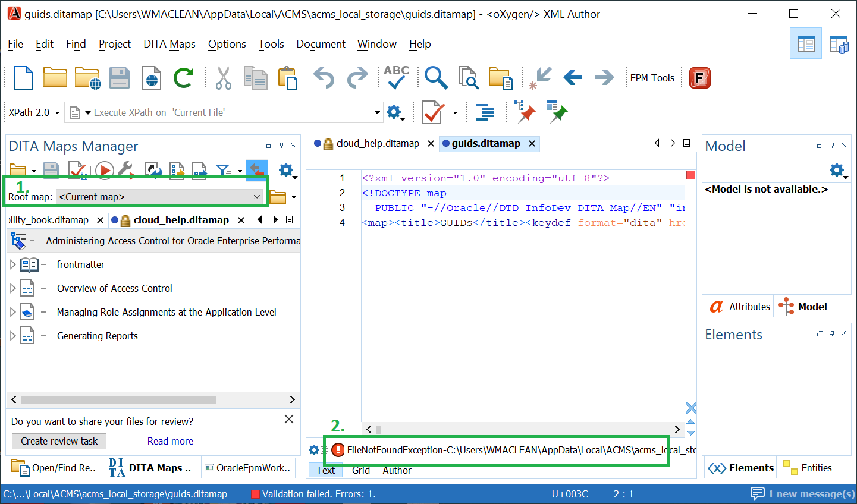Screen dimensions: 857x504
Task: Dismiss the share files for review banner
Action: 289,419
